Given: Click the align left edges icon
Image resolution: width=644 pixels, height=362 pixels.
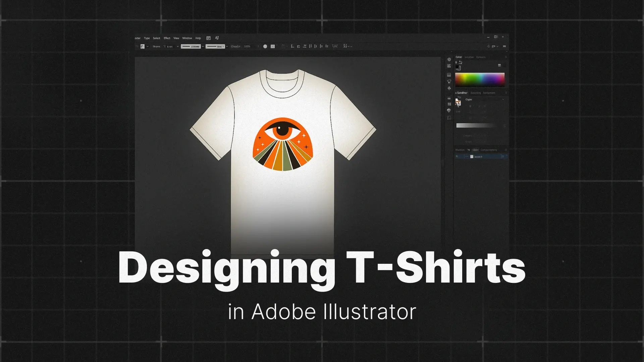Looking at the screenshot, I should point(292,46).
